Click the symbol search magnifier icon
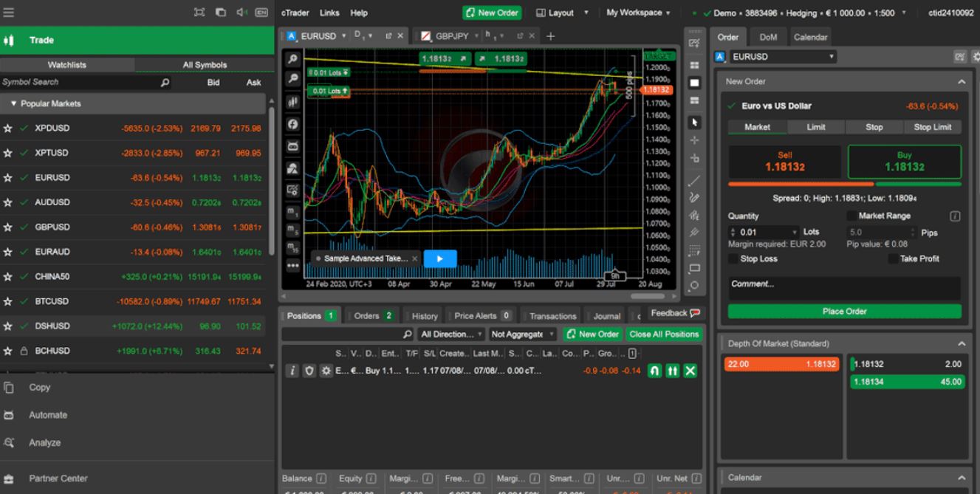 tap(165, 83)
